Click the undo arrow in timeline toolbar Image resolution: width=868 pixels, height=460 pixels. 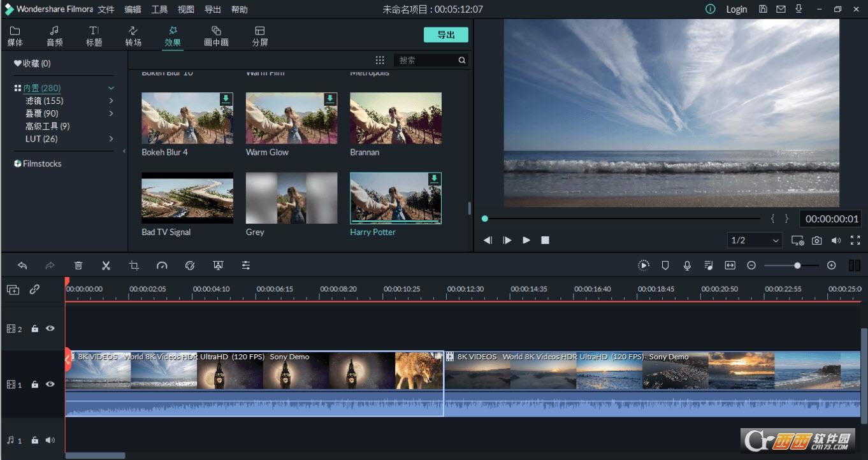click(x=22, y=266)
